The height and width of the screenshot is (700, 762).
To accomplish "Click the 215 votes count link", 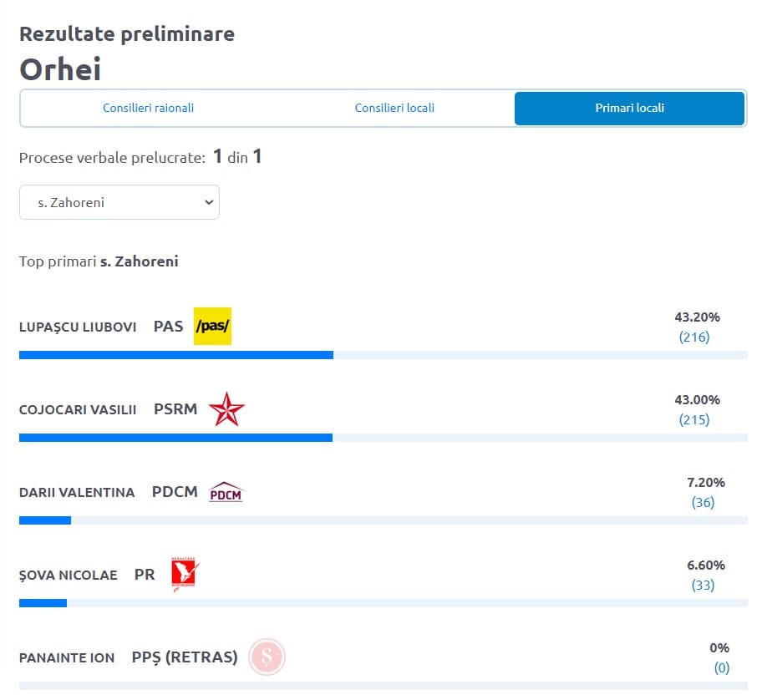I will (694, 419).
